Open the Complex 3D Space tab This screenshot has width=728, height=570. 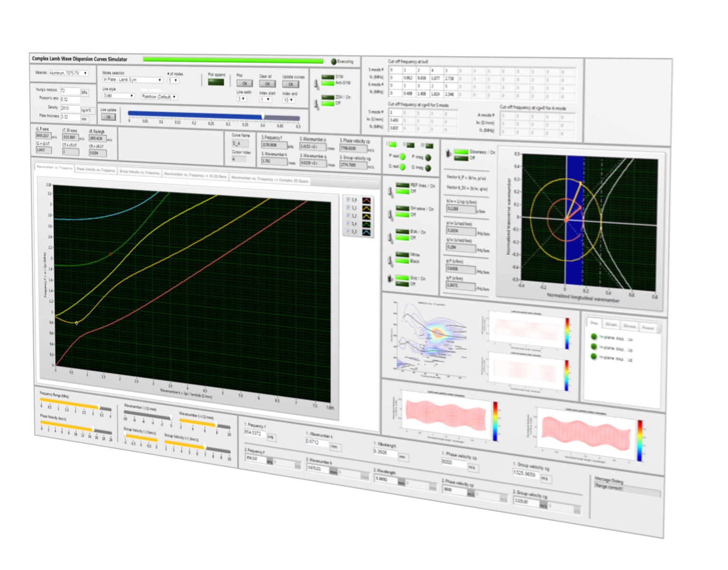coord(270,179)
